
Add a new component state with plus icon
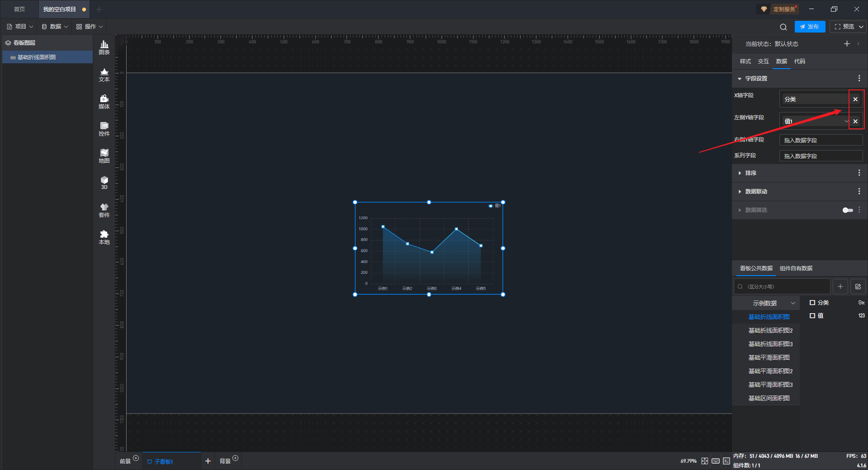click(x=847, y=44)
